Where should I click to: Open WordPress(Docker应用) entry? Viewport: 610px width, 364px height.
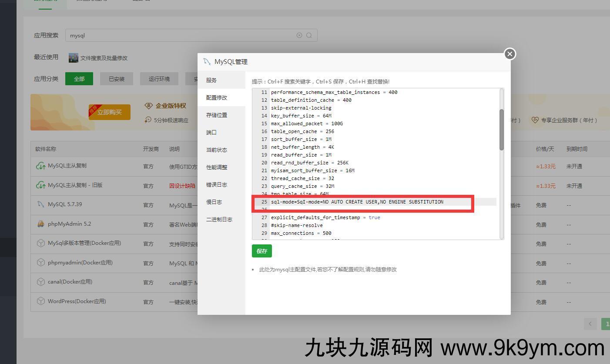coord(77,301)
